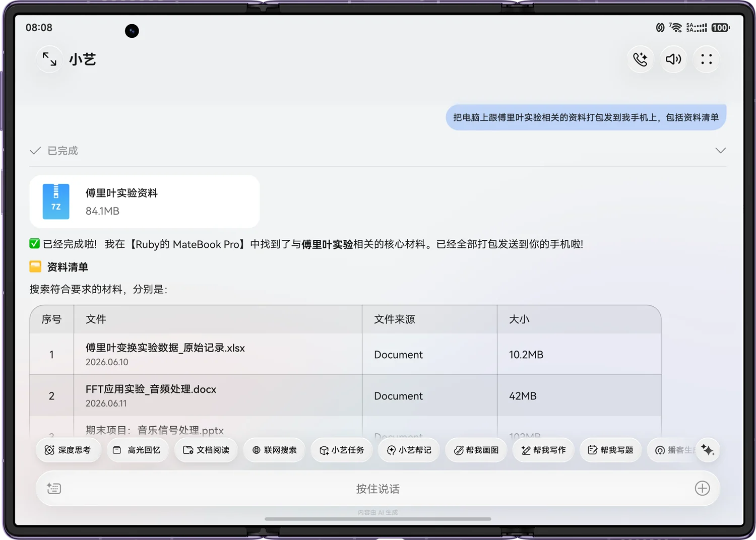Select the user message about 傅里叶实验
Viewport: 756px width, 540px height.
(x=586, y=117)
